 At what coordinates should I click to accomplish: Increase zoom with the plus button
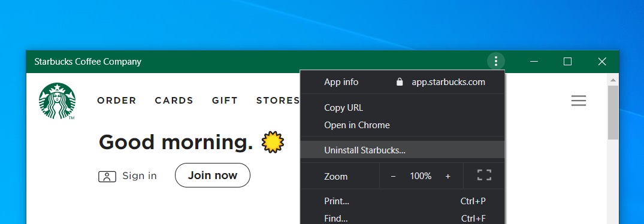[448, 176]
